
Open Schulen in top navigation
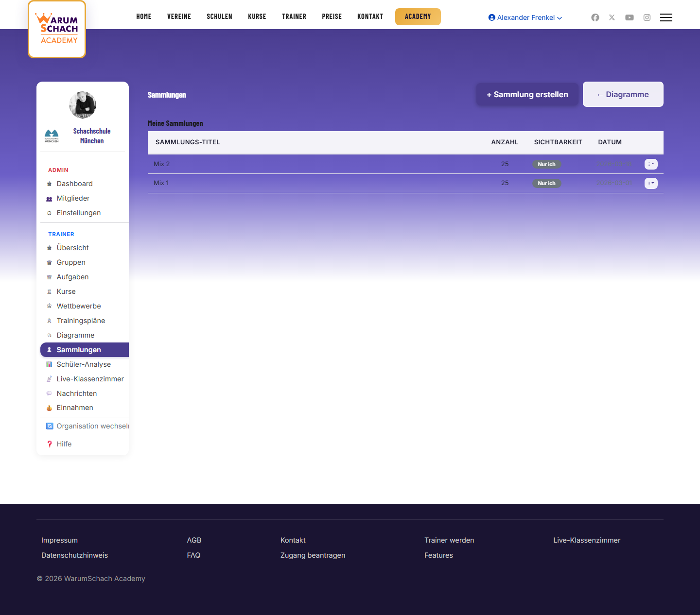219,17
